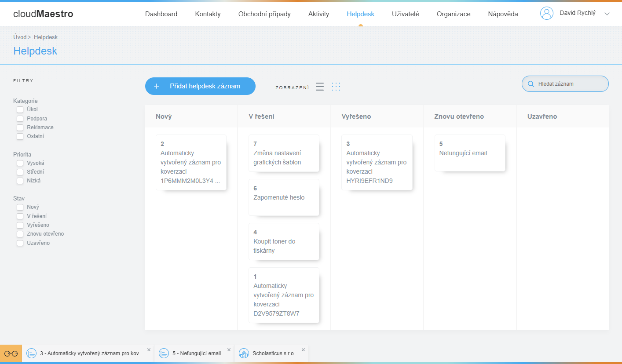Click the glasses icon in bottom bar
The image size is (622, 364).
click(11, 353)
